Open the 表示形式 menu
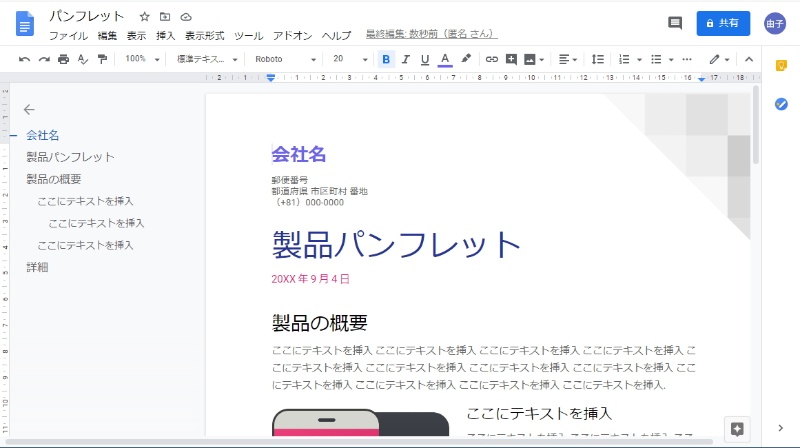 [x=204, y=35]
